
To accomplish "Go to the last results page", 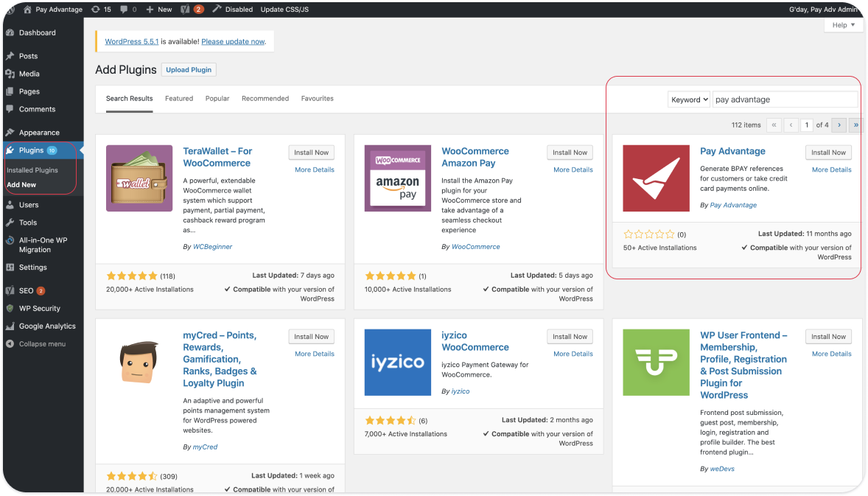I will pyautogui.click(x=855, y=125).
